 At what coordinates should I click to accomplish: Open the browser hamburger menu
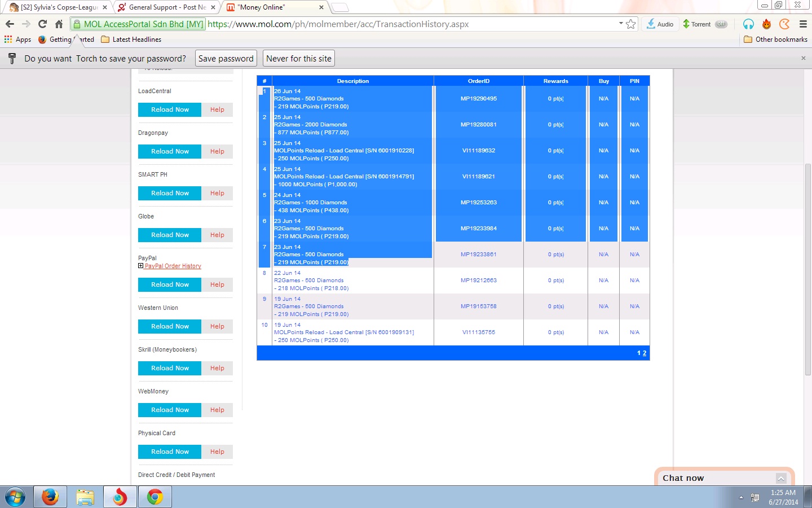pos(803,24)
